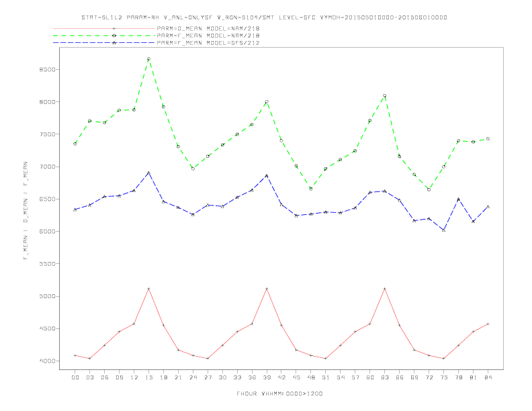Click red line final marker at hour 84
This screenshot has height=411, width=532.
coord(488,324)
